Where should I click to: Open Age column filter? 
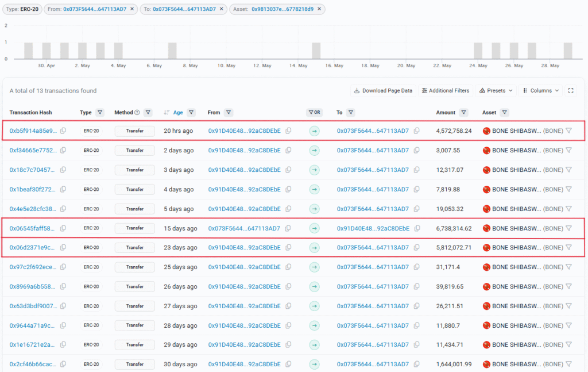point(191,112)
